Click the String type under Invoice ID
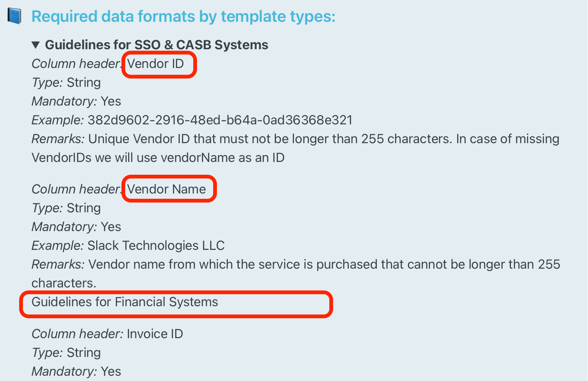The height and width of the screenshot is (381, 588). [83, 353]
